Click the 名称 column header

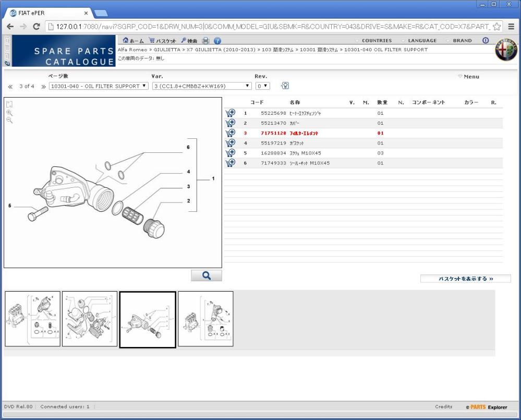[295, 102]
